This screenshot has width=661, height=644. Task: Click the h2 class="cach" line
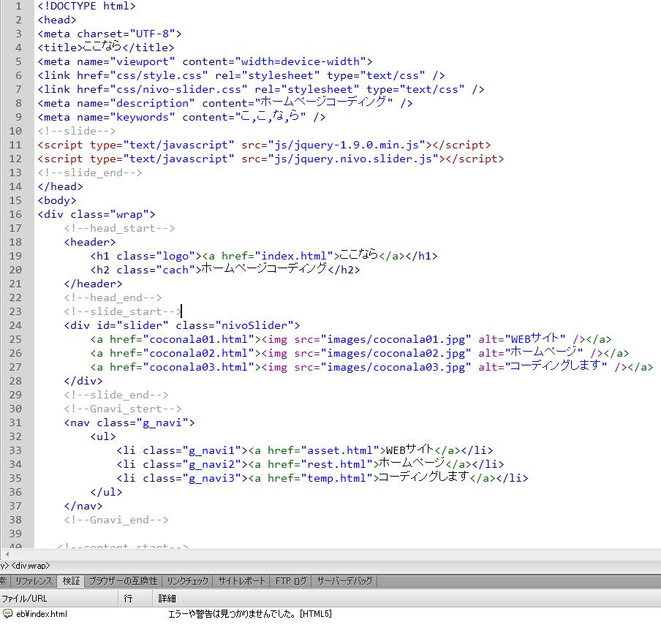coord(225,269)
